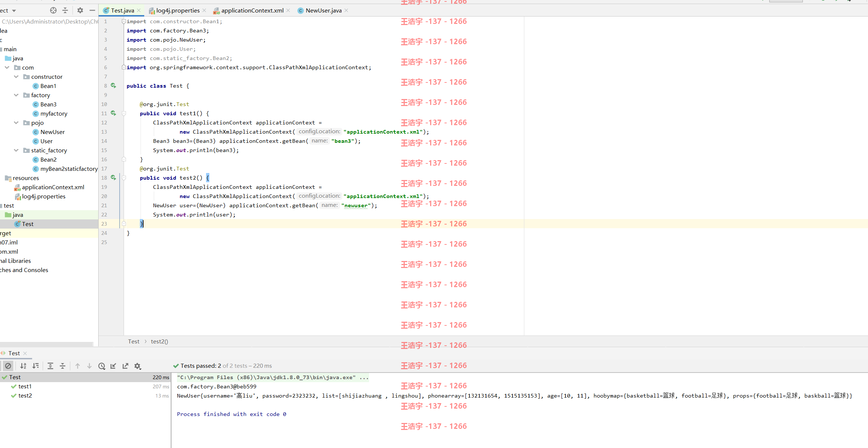Fold the test1 method at line 11

[x=124, y=113]
